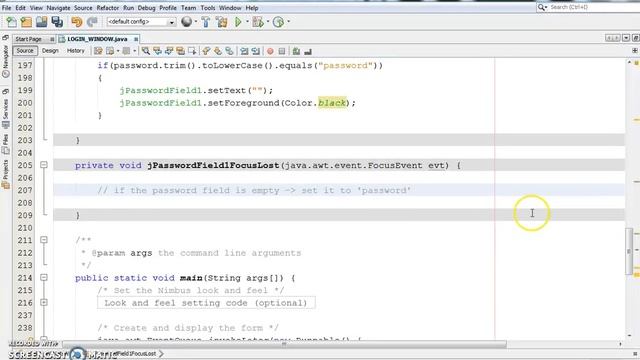The height and width of the screenshot is (360, 640).
Task: Click the Debug Project icon
Action: pyautogui.click(x=258, y=22)
